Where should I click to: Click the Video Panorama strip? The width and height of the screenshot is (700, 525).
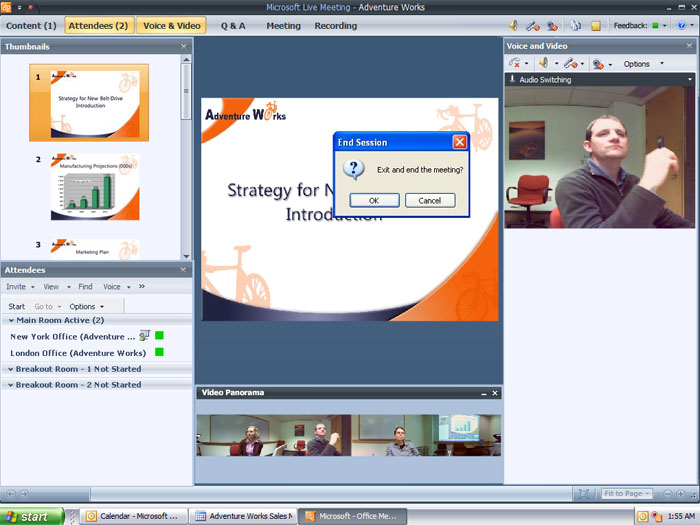[349, 435]
